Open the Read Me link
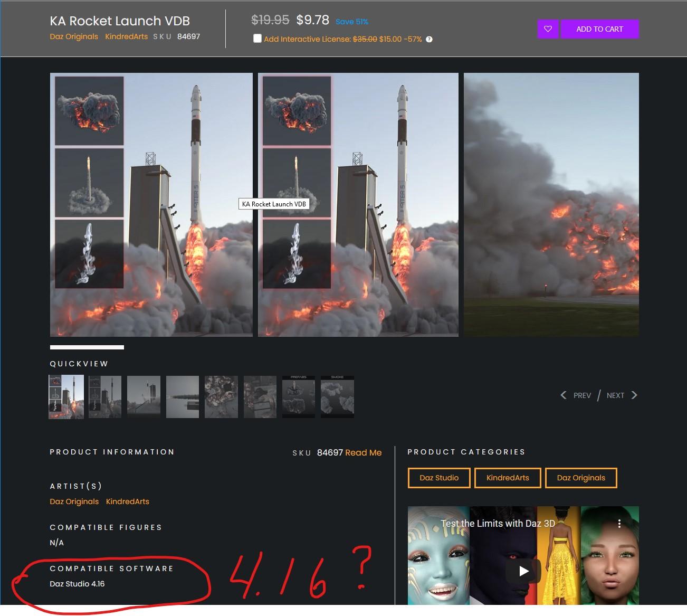Screen dimensions: 687x616 click(364, 453)
